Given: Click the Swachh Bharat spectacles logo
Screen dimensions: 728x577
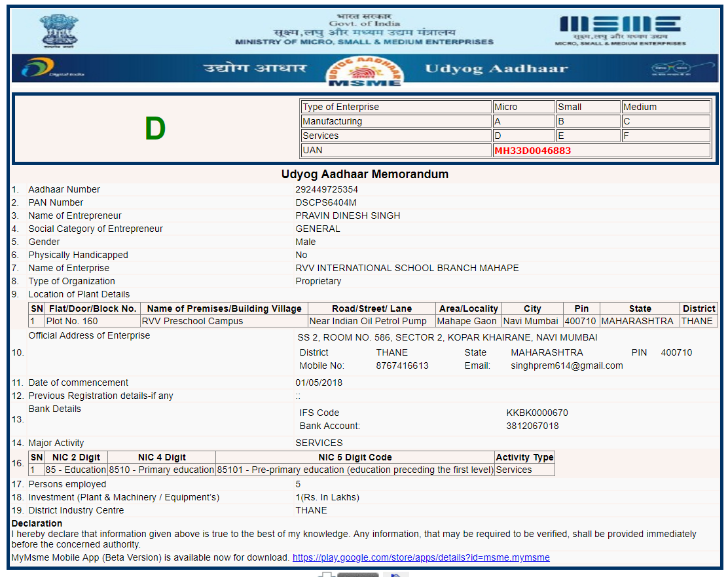Looking at the screenshot, I should [x=680, y=68].
